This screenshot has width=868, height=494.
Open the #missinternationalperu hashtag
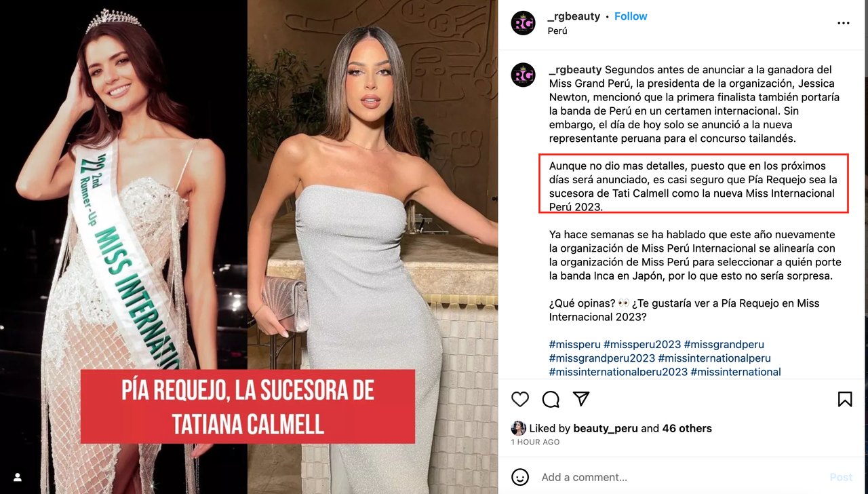(714, 358)
